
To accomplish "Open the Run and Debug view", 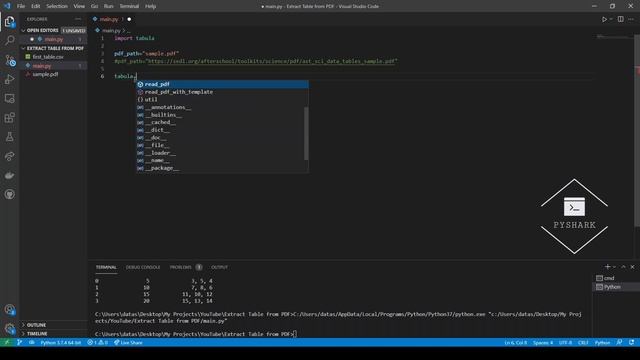I will click(x=9, y=79).
